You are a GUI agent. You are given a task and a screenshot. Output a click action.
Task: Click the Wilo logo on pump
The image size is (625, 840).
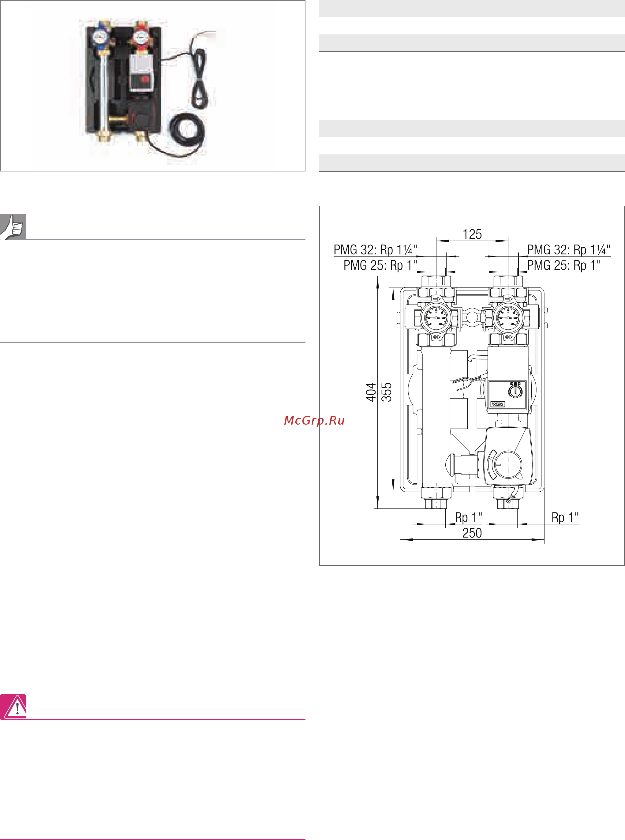pyautogui.click(x=498, y=404)
